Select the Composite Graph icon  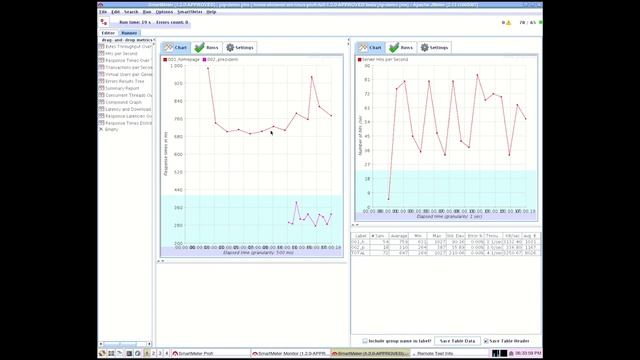click(x=101, y=102)
